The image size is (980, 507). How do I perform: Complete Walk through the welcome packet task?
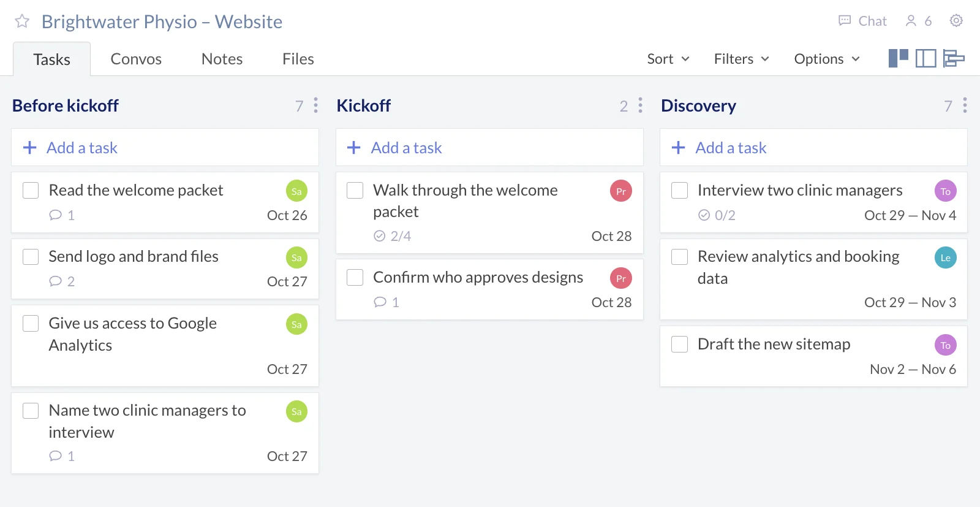[x=355, y=191]
